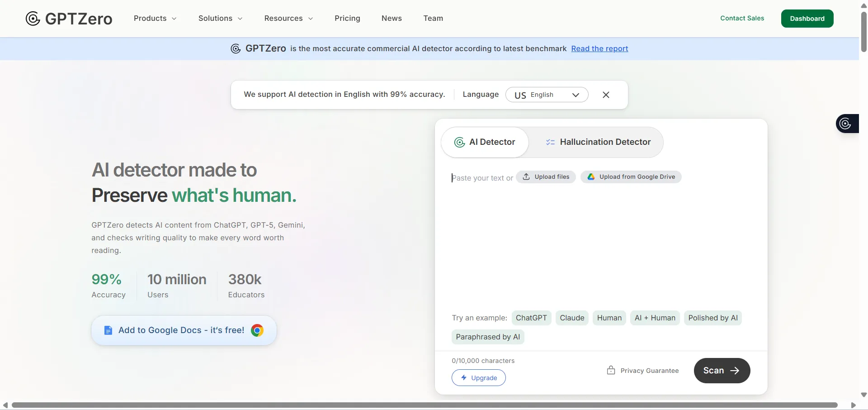Select Pricing in the navigation bar
The height and width of the screenshot is (410, 868).
coord(347,19)
